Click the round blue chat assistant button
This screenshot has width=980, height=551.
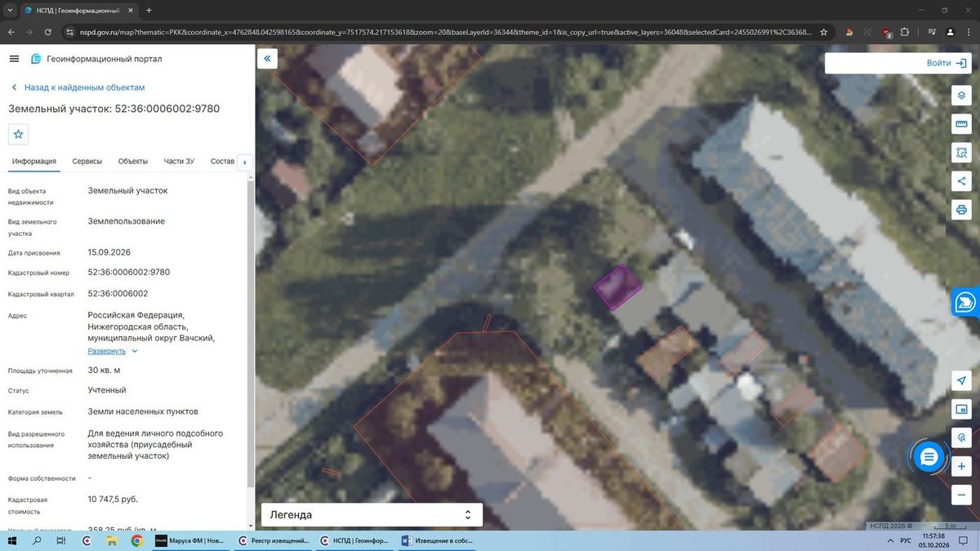(x=929, y=457)
